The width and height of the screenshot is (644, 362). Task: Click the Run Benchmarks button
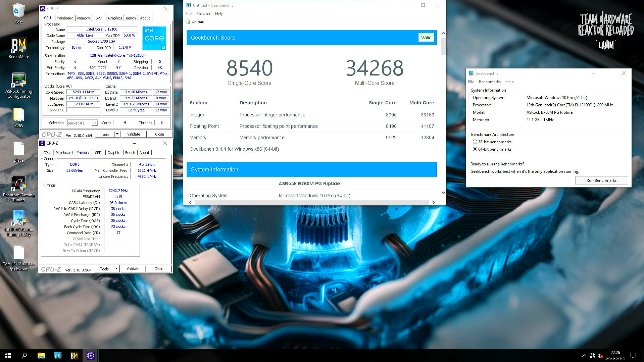coord(601,180)
